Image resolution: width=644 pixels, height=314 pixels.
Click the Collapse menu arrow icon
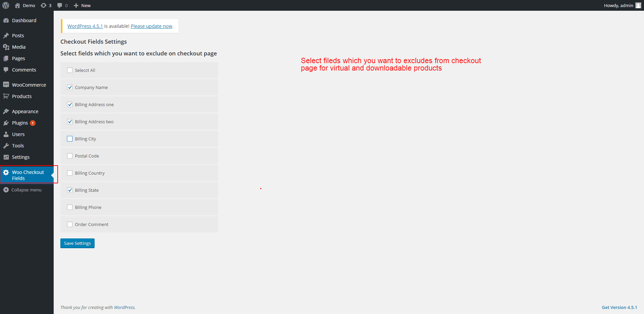(6, 190)
